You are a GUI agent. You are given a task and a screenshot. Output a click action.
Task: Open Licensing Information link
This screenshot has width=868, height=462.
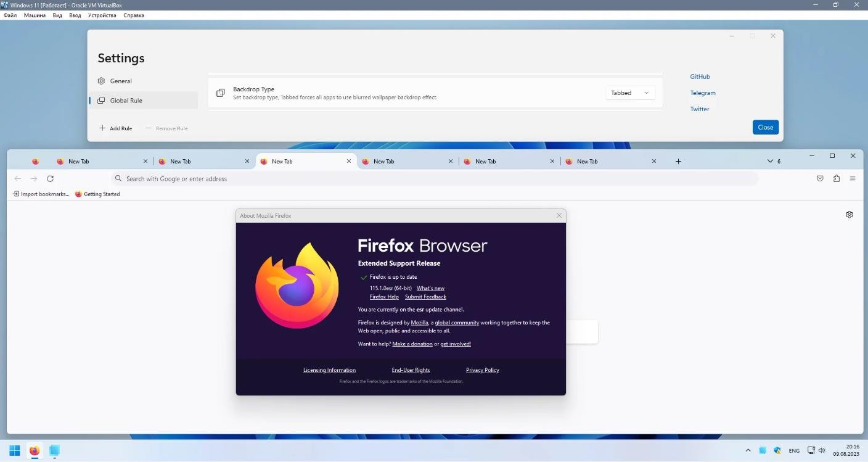point(329,370)
